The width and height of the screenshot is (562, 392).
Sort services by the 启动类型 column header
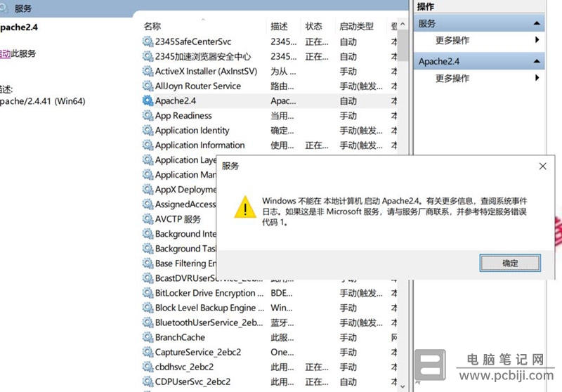(357, 26)
